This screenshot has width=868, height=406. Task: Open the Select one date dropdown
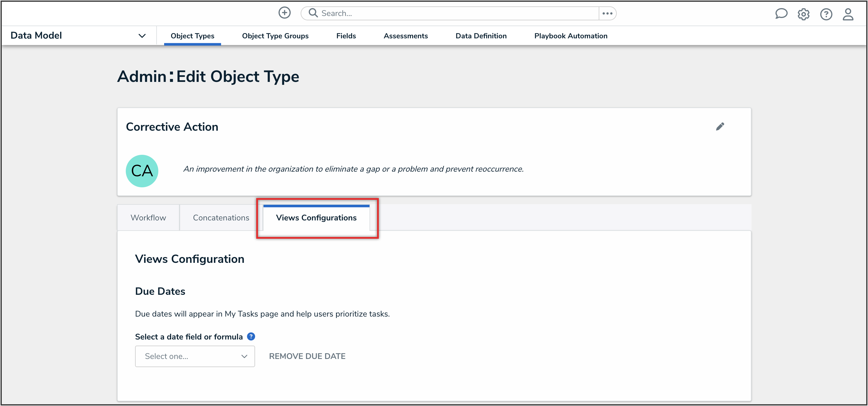click(x=195, y=356)
